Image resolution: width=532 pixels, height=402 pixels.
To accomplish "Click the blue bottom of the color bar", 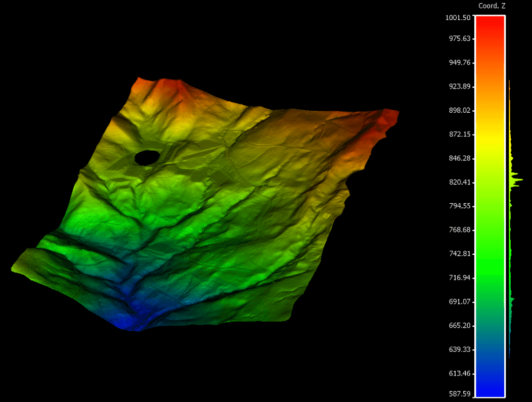I will [x=490, y=387].
